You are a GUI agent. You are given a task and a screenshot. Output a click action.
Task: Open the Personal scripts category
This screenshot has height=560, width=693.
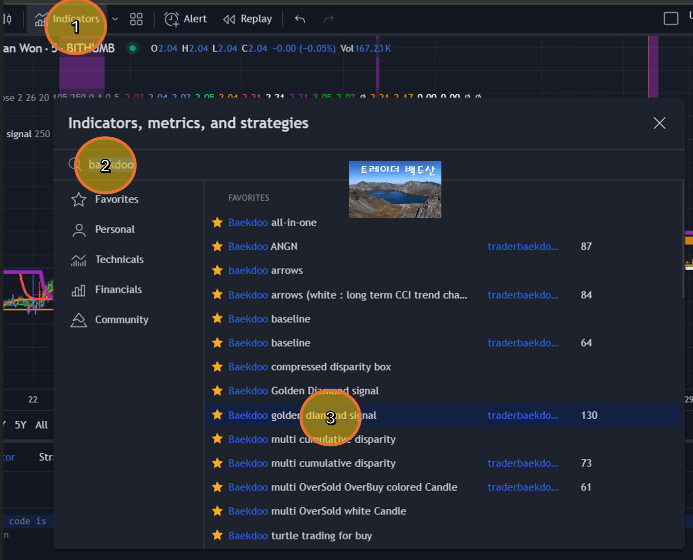[114, 230]
